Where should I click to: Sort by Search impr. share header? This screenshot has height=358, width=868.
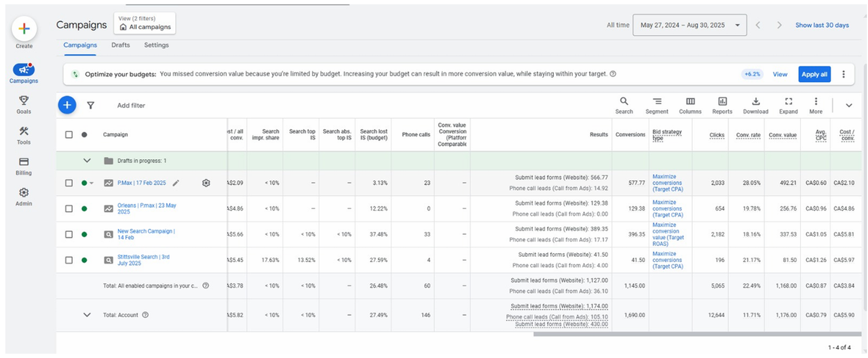click(265, 135)
